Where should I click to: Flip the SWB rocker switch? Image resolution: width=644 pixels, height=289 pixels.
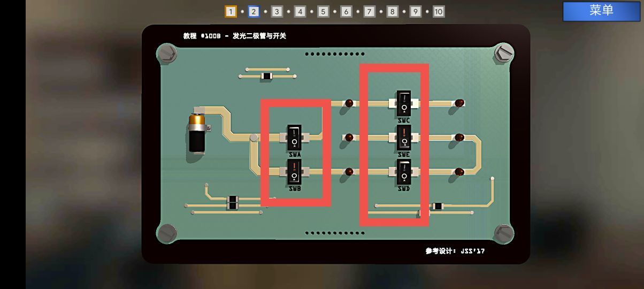[x=294, y=172]
